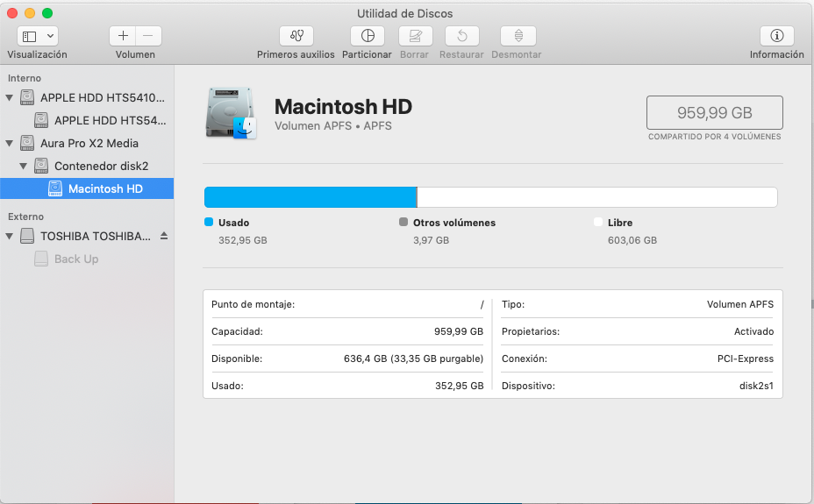Click the gray Otros volúmenes swatch
Image resolution: width=814 pixels, height=504 pixels.
click(403, 222)
